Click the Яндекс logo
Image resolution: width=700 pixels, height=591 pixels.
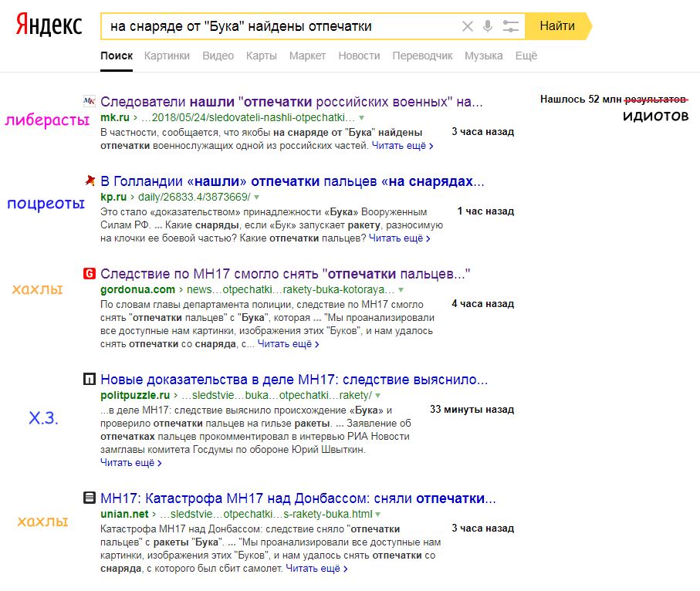49,25
